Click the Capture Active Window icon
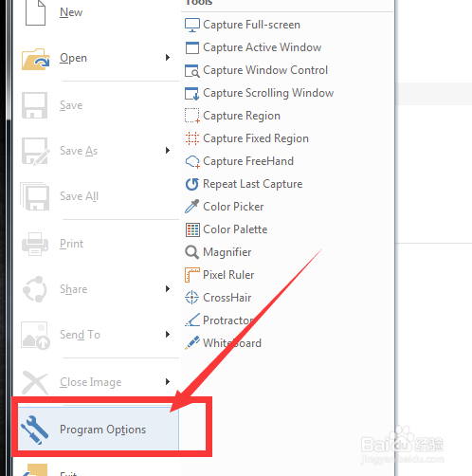The image size is (472, 476). 192,47
